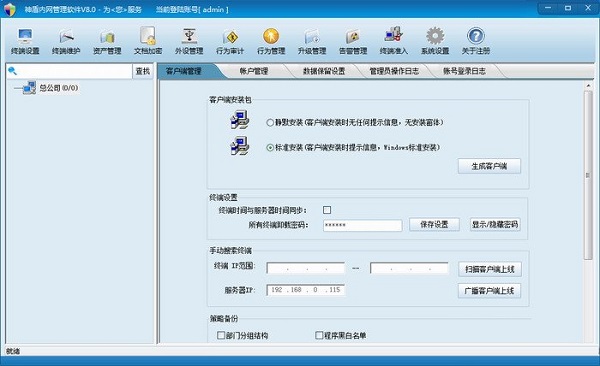The height and width of the screenshot is (366, 600).
Task: Switch to 管理员操作日志 tab
Action: click(x=394, y=71)
